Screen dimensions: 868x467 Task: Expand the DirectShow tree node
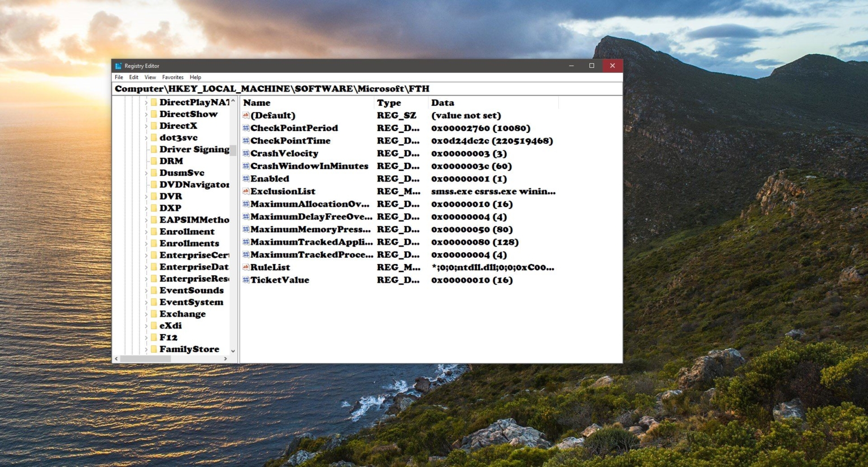click(x=146, y=114)
